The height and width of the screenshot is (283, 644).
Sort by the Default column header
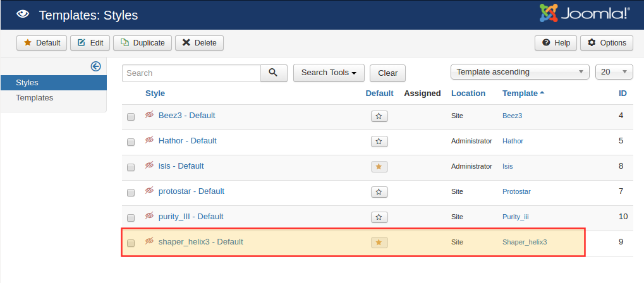point(379,93)
